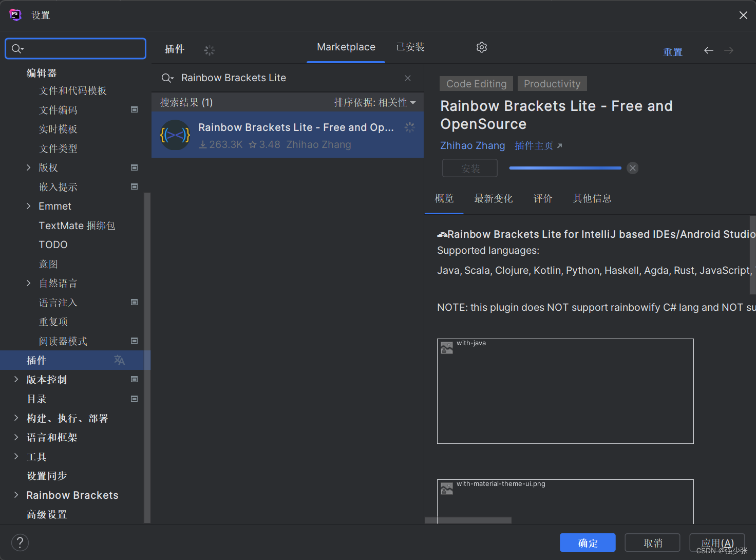The height and width of the screenshot is (560, 756).
Task: Click the project-level icon next to 目录
Action: (x=135, y=399)
